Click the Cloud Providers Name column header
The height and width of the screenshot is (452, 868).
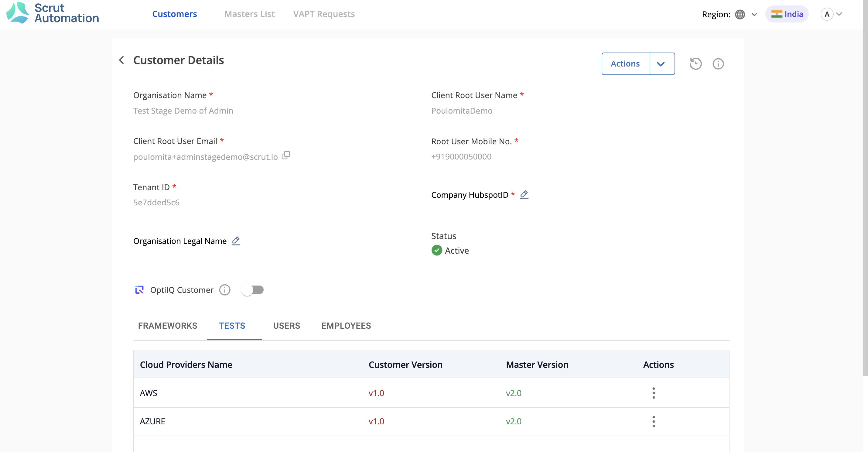(x=186, y=365)
